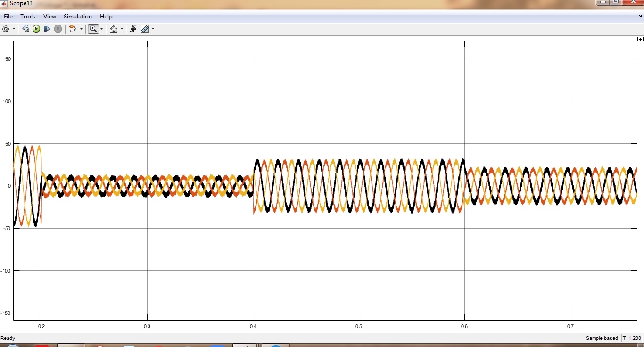Click the 0.7 time axis label
This screenshot has height=347, width=644.
570,326
